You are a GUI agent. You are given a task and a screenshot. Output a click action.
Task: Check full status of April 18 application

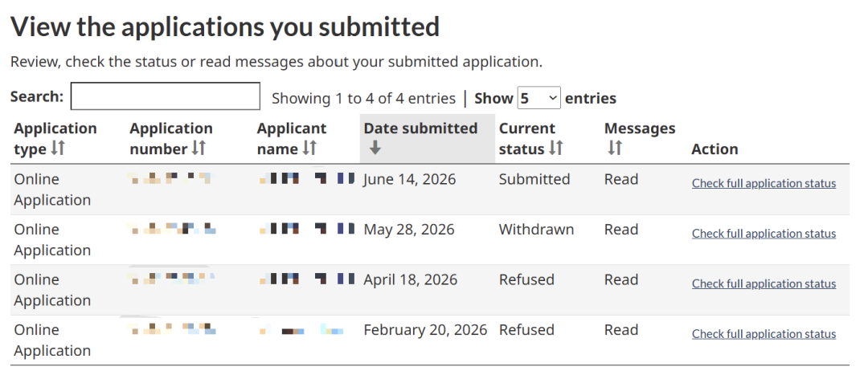764,283
